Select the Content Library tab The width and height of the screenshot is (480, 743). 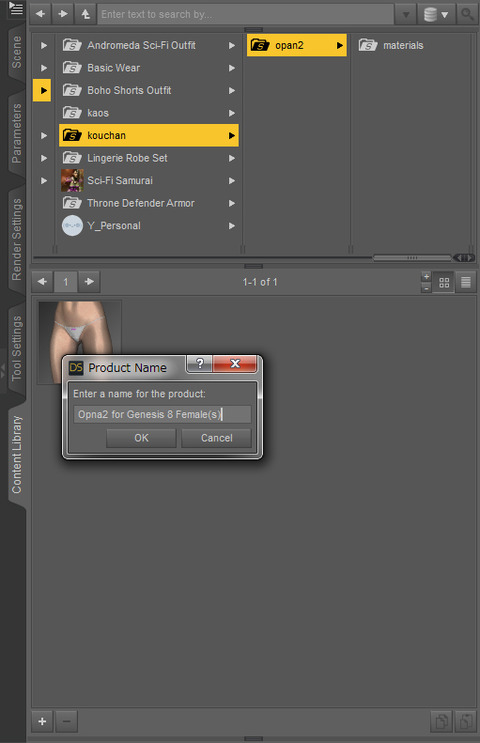(17, 455)
